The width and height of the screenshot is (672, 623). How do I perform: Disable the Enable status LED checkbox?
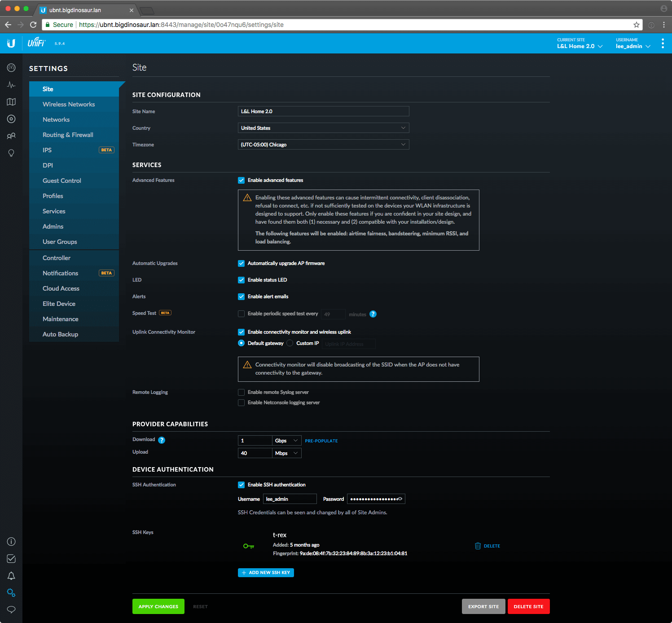(x=242, y=280)
